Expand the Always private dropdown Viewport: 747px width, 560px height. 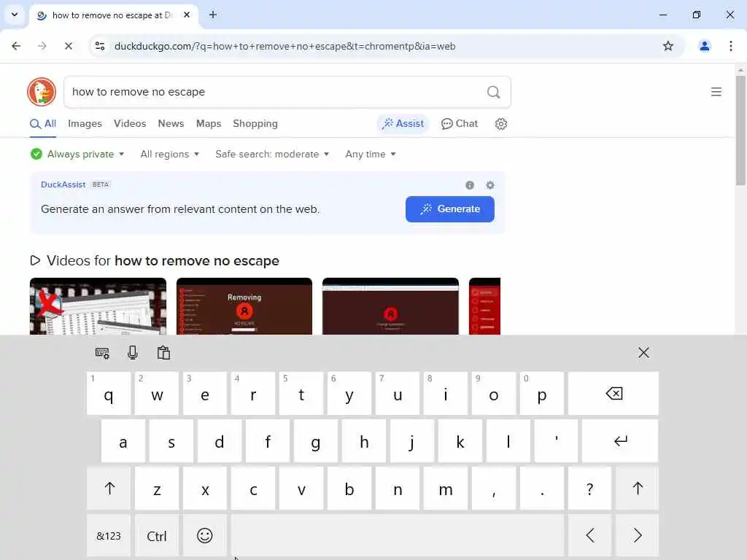click(x=77, y=155)
